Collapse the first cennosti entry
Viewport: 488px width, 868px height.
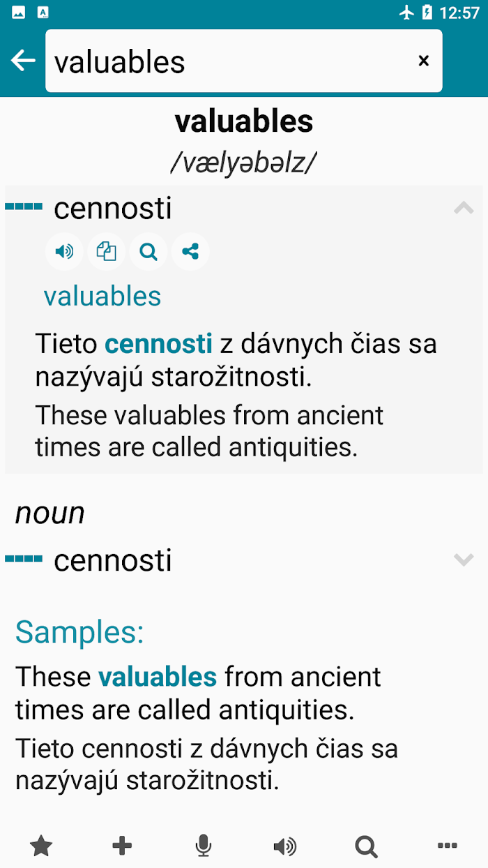coord(464,208)
